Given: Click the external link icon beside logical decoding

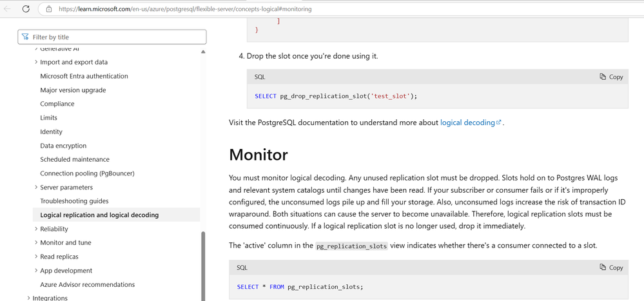Looking at the screenshot, I should (498, 122).
